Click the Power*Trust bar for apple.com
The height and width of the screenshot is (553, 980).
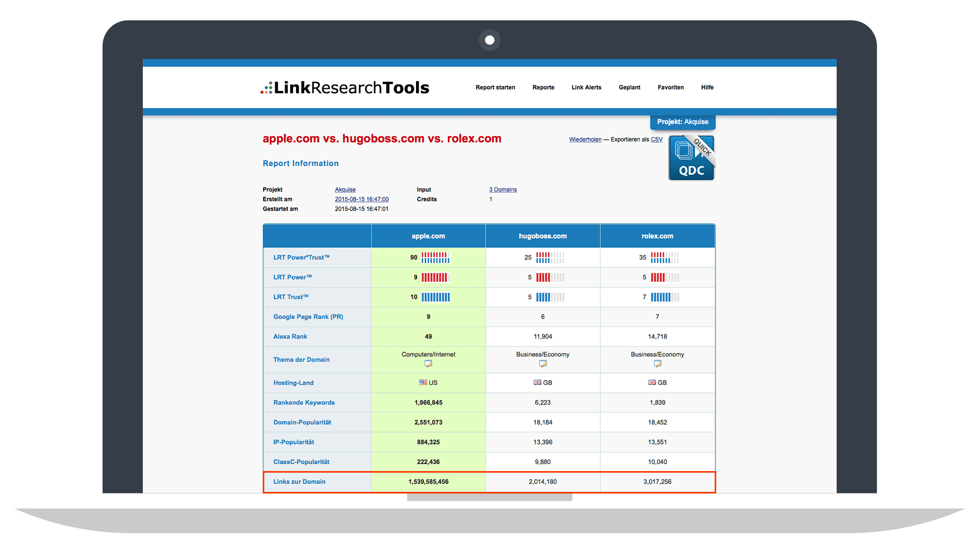click(435, 258)
